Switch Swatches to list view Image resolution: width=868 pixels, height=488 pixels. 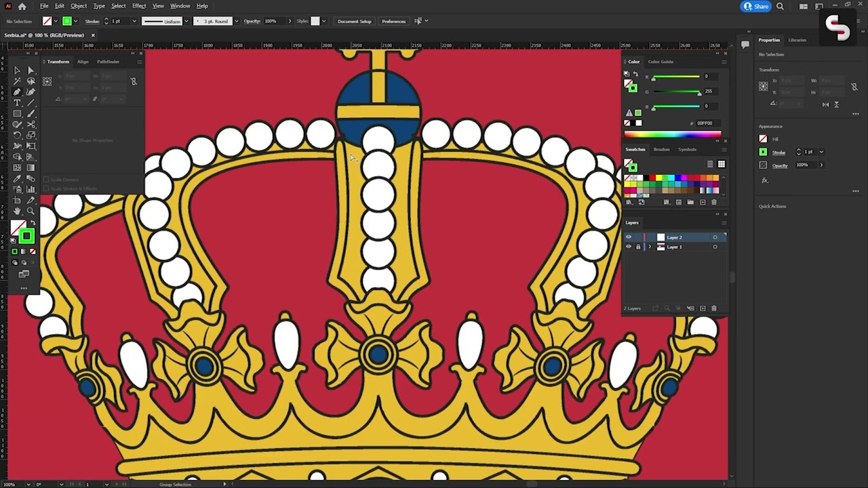tap(710, 164)
